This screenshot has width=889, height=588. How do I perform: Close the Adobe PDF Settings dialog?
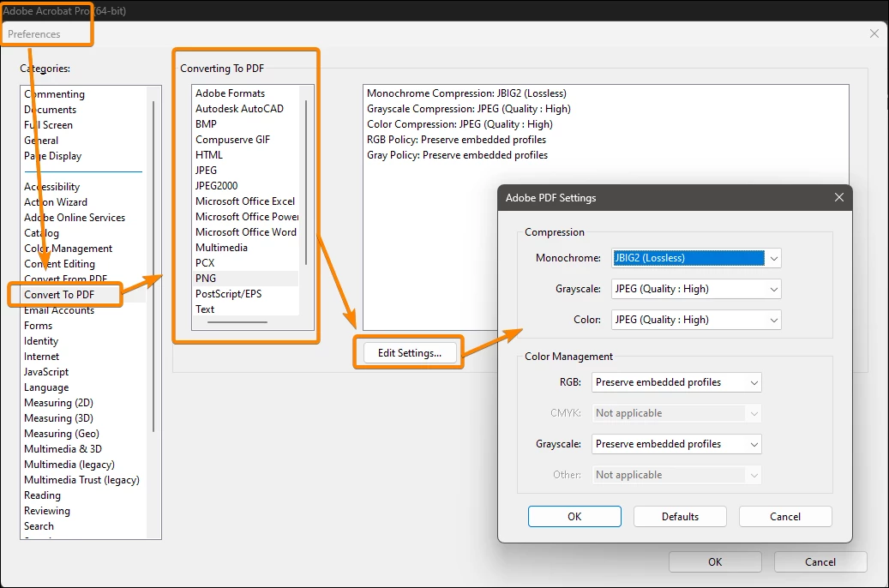click(x=839, y=197)
